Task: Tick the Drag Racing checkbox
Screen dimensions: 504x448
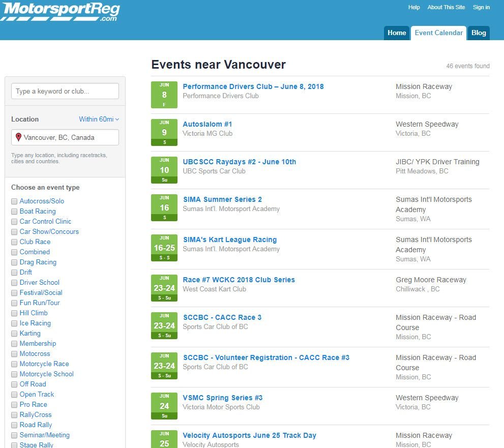Action: point(14,262)
